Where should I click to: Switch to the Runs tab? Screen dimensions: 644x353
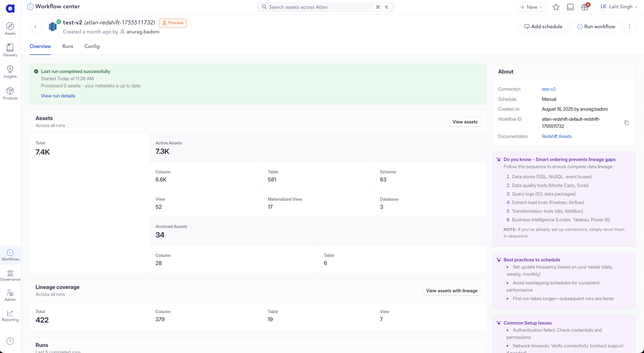(68, 46)
